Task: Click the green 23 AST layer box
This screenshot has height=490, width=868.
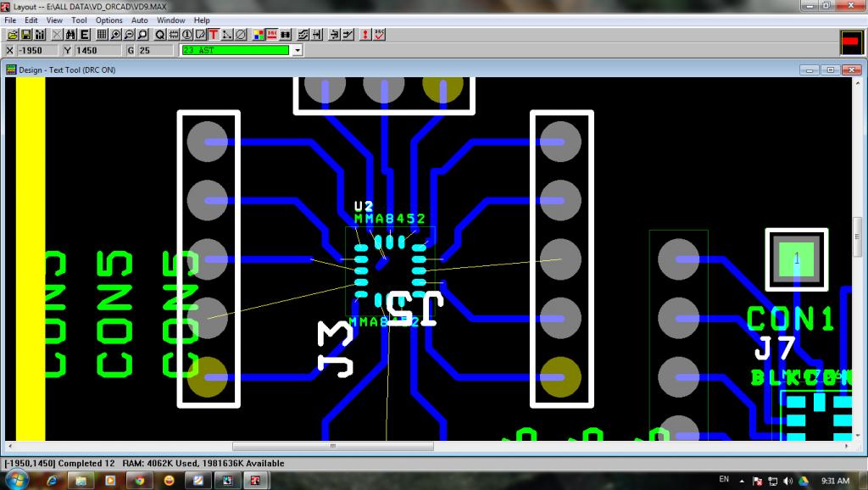Action: [236, 50]
